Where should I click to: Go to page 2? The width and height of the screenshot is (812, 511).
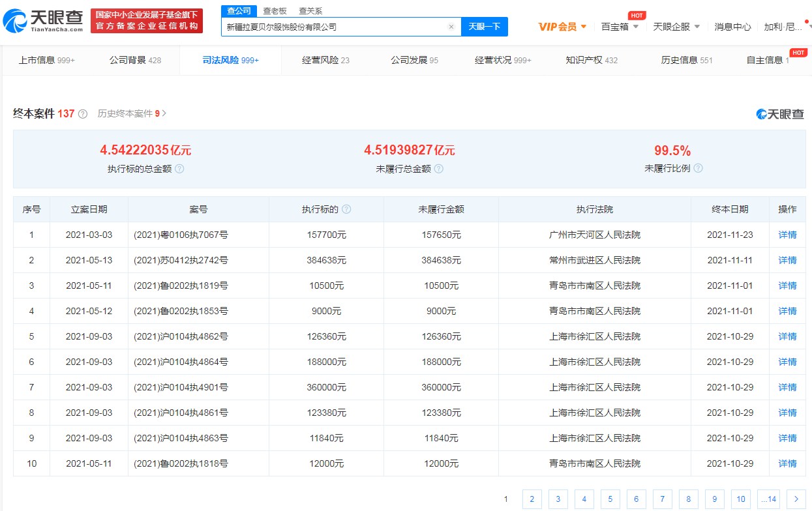click(x=532, y=499)
